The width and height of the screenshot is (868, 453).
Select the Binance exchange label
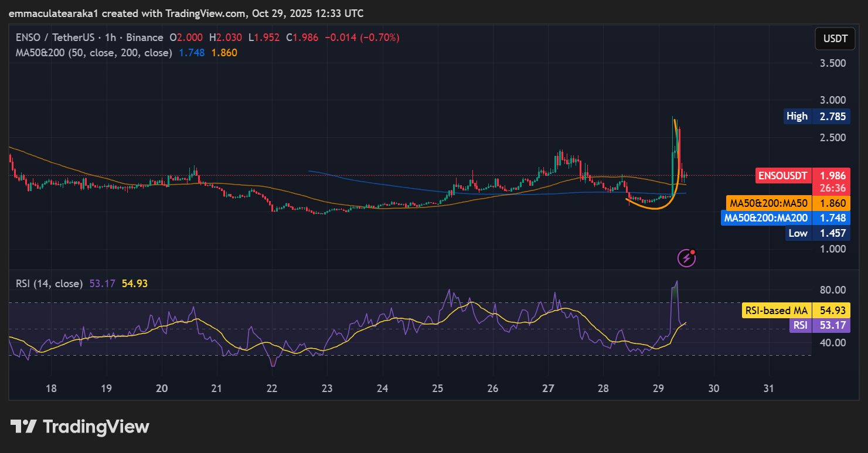(x=145, y=37)
